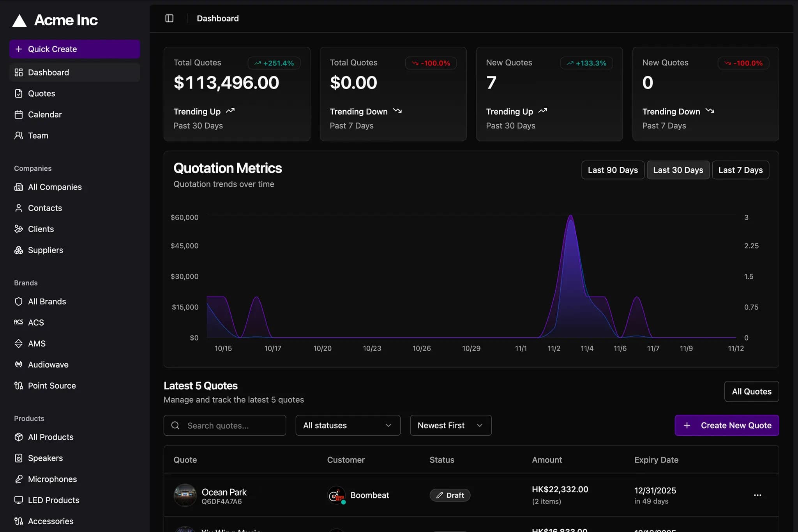Open the Newest First sort dropdown

point(450,425)
